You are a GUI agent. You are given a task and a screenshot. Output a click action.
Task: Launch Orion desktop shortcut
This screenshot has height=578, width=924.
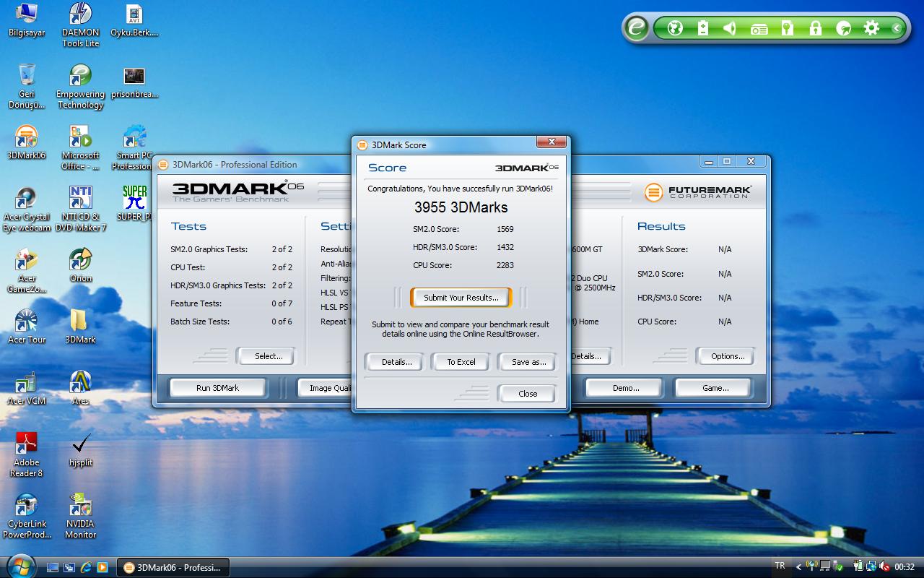tap(81, 265)
